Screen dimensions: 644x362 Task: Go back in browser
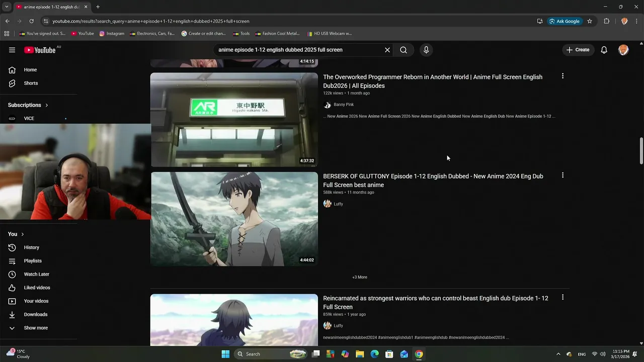pos(7,21)
